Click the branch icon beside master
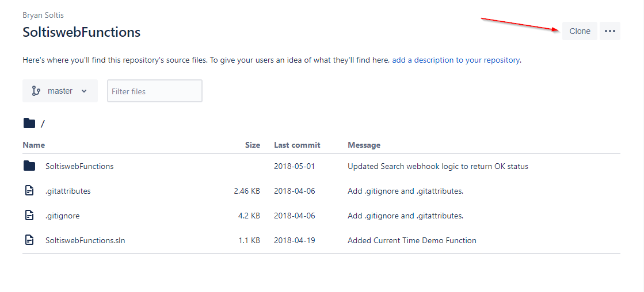The image size is (644, 292). coord(36,91)
